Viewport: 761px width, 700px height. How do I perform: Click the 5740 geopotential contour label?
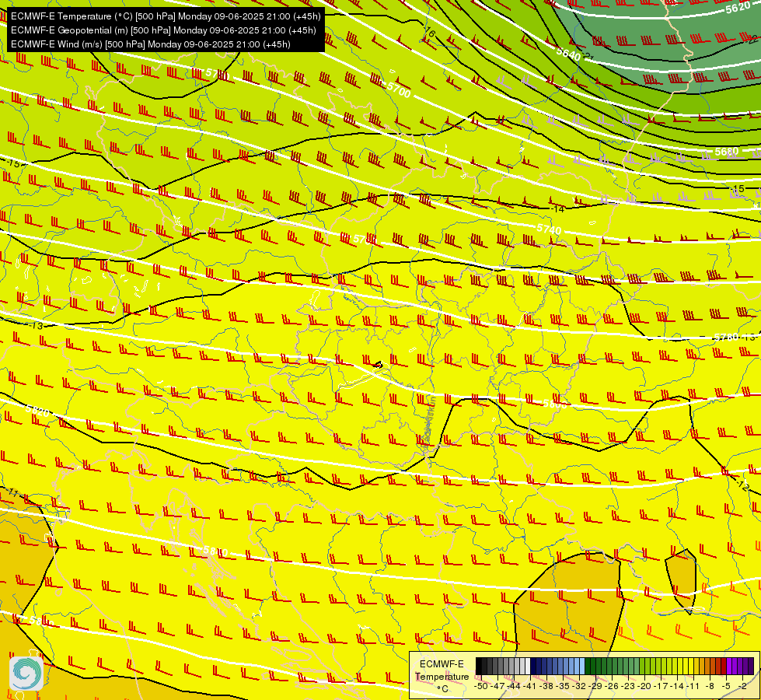tap(549, 229)
